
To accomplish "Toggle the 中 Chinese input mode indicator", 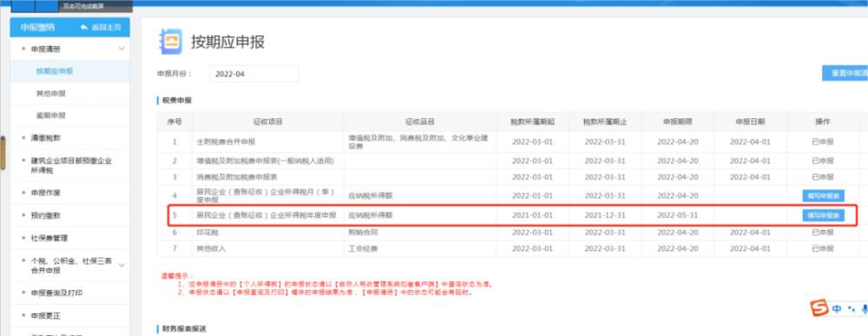I will [837, 309].
